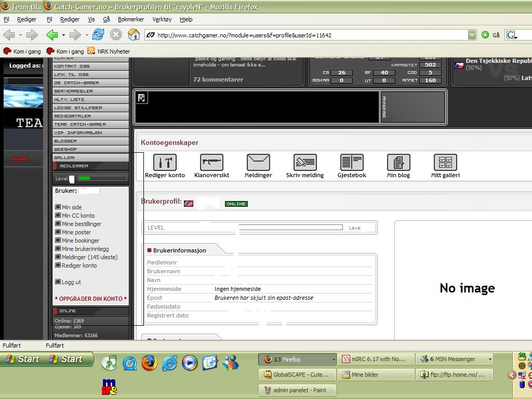Click the Skriv melding icon
The height and width of the screenshot is (399, 532).
point(305,163)
